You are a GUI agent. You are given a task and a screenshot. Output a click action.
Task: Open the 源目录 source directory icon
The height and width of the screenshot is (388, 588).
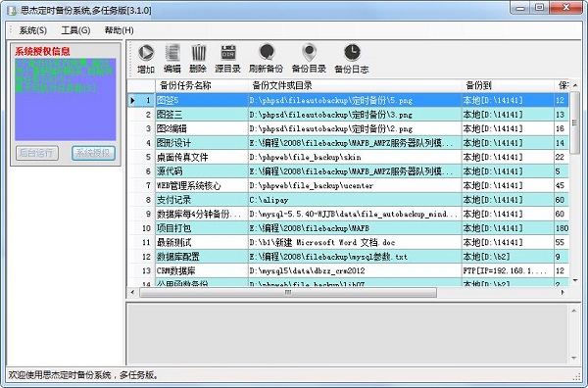point(228,53)
